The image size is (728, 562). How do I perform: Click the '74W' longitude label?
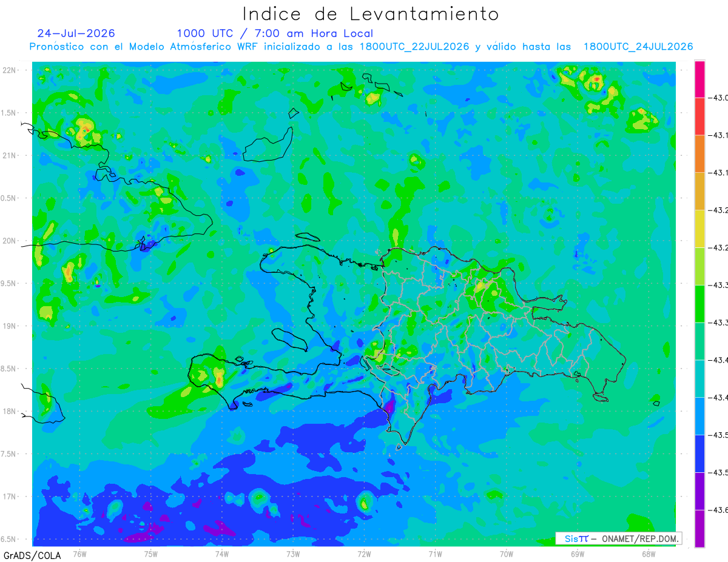tap(221, 554)
